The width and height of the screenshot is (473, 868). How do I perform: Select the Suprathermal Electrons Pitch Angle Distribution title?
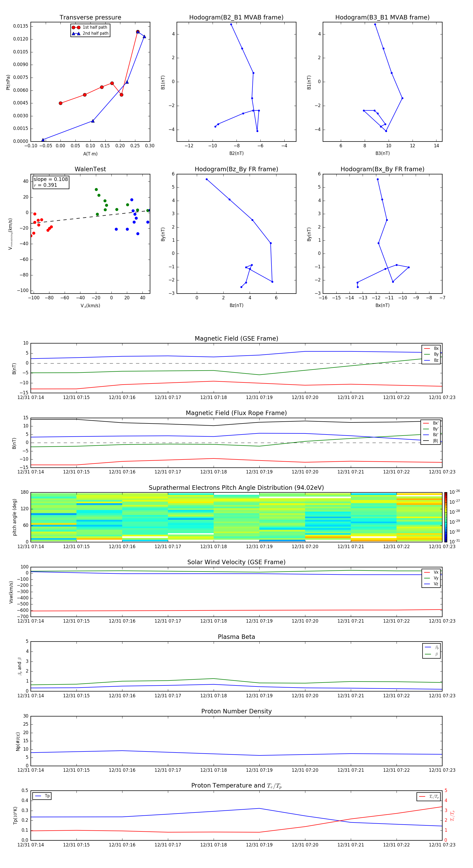click(x=236, y=488)
